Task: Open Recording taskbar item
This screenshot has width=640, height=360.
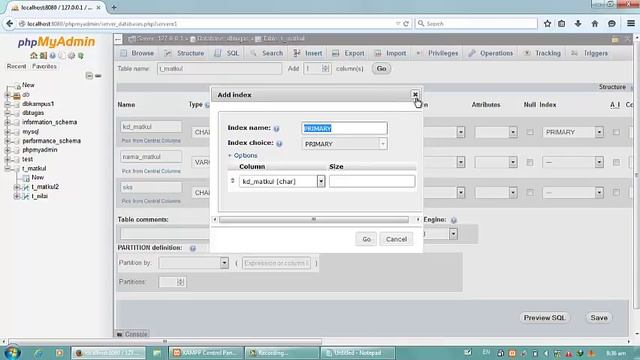Action: (x=282, y=353)
